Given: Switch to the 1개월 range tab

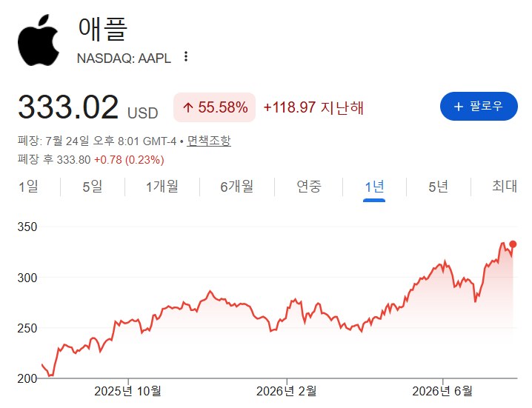Looking at the screenshot, I should [162, 187].
